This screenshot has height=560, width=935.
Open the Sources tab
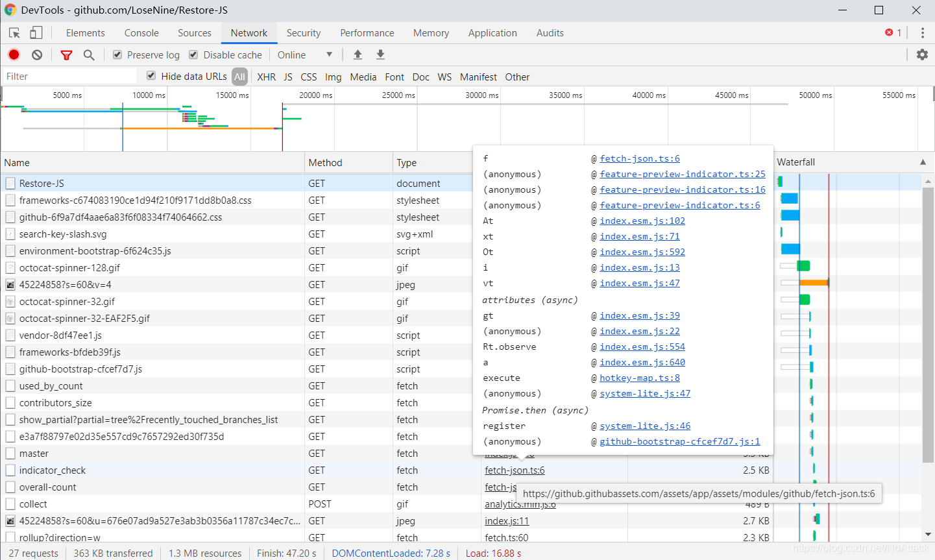coord(195,33)
